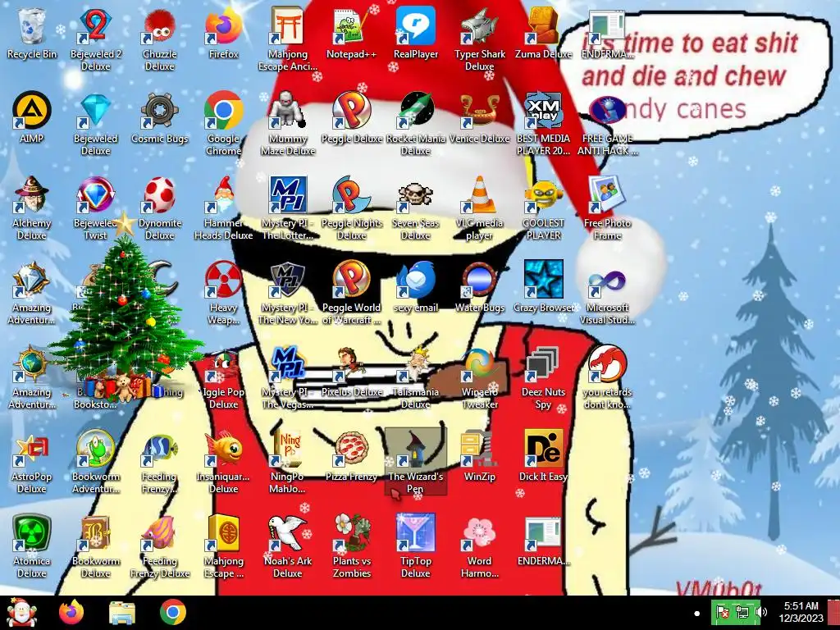Click the Microsoft Visual Studio shortcut
This screenshot has height=630, width=840.
(607, 293)
